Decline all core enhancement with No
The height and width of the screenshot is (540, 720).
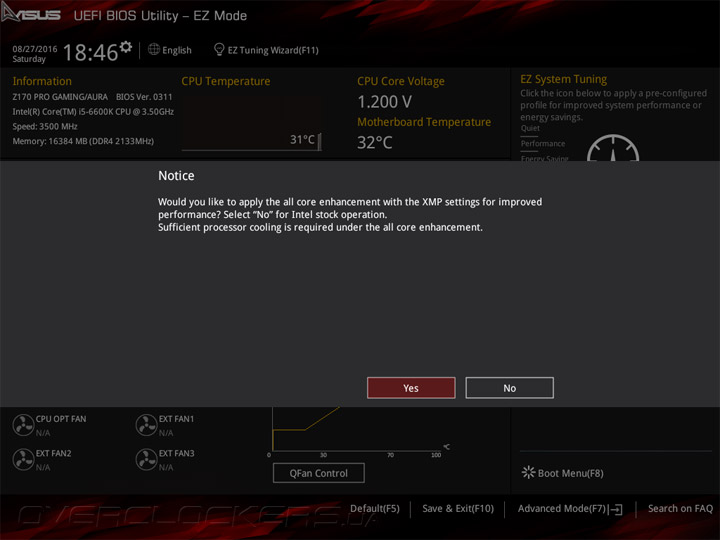pyautogui.click(x=509, y=388)
